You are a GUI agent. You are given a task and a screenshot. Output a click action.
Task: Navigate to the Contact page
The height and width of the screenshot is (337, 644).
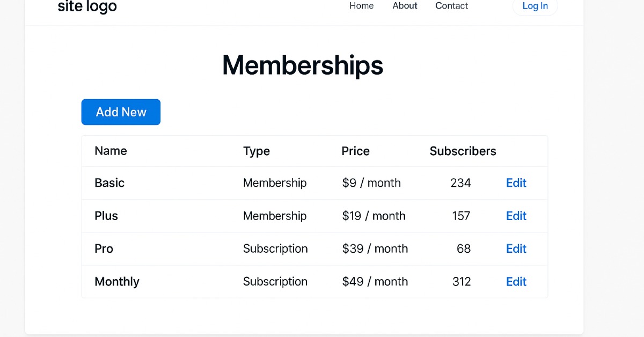451,6
